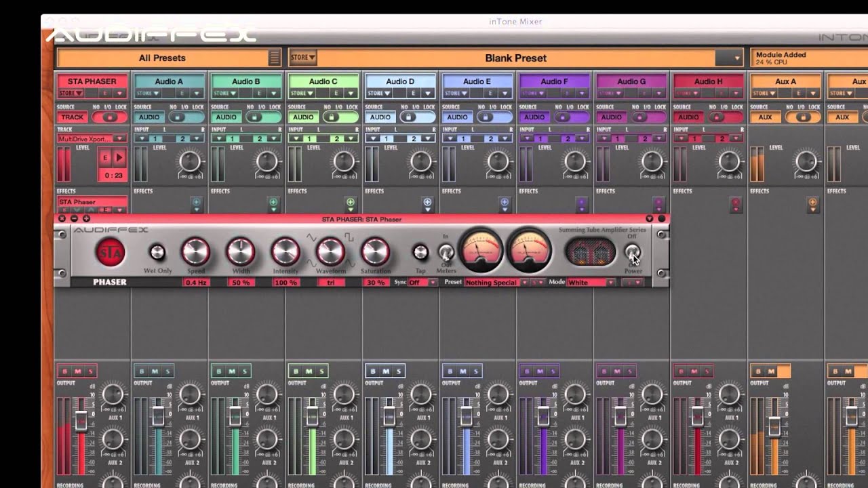Add an effect to Audio E with the plus icon
This screenshot has height=488, width=868.
[505, 202]
